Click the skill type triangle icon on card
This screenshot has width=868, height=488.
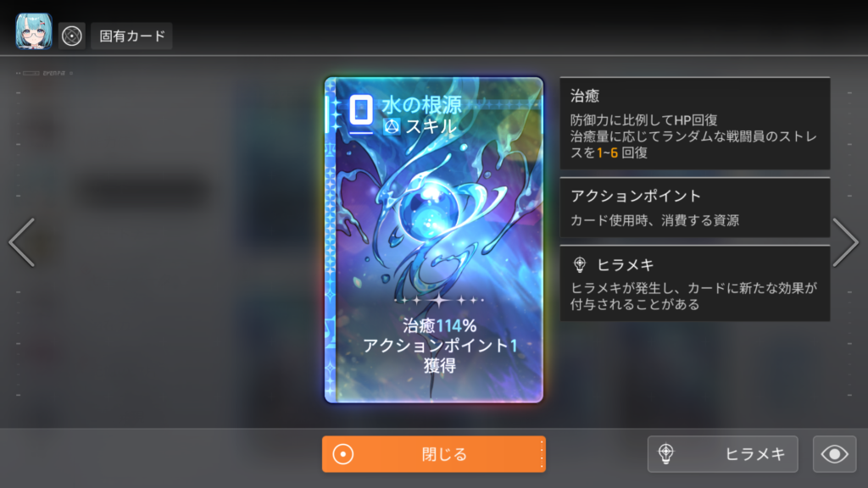[392, 127]
